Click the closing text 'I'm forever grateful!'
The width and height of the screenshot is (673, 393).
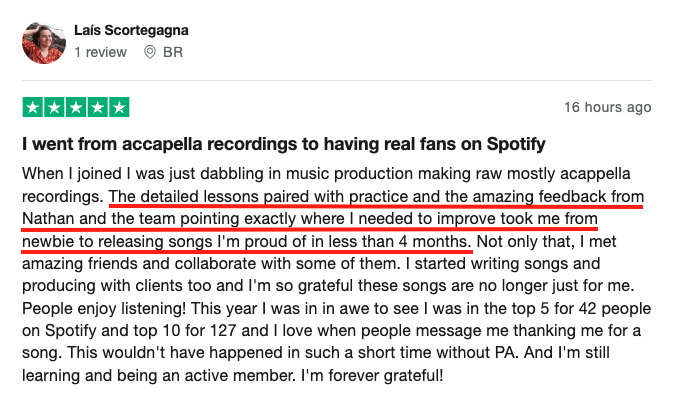pyautogui.click(x=372, y=376)
